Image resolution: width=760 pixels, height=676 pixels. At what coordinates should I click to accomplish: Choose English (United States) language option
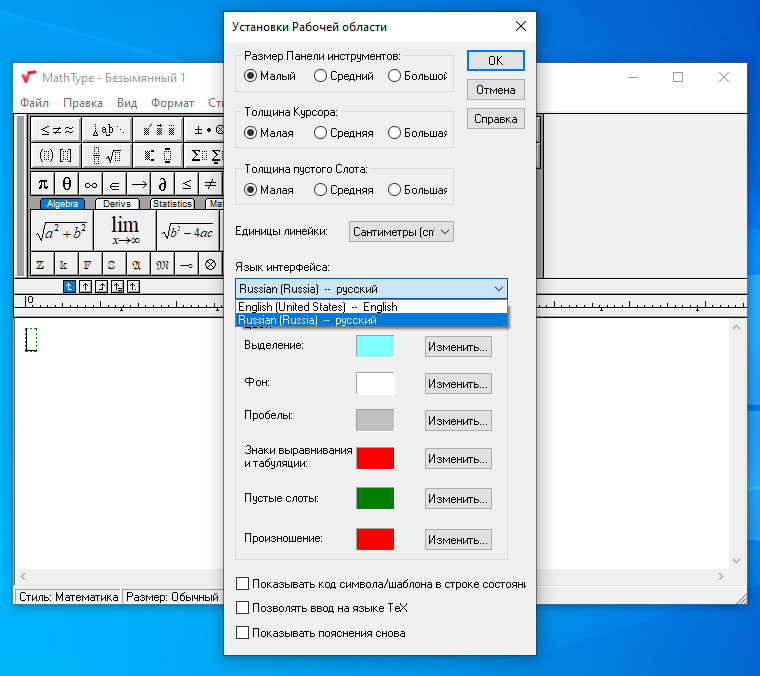click(371, 307)
